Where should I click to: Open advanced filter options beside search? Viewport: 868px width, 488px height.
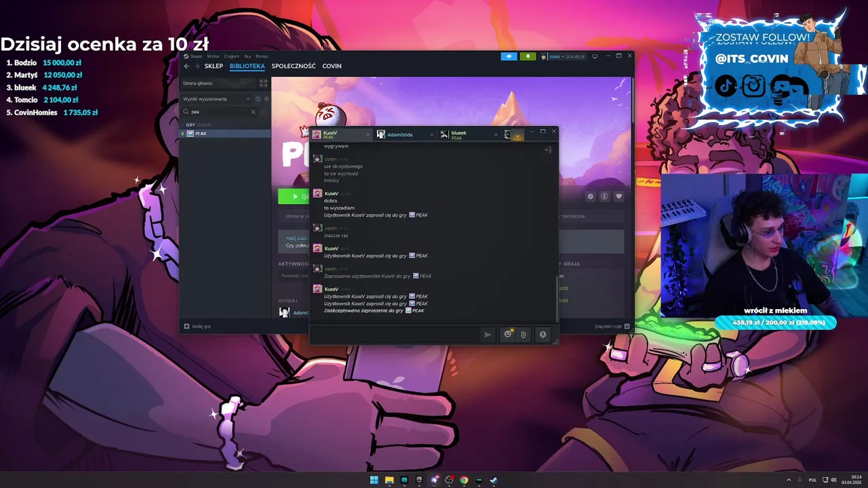(264, 112)
